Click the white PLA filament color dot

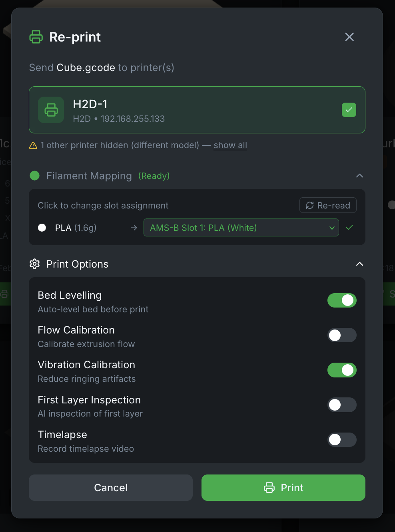pos(42,228)
